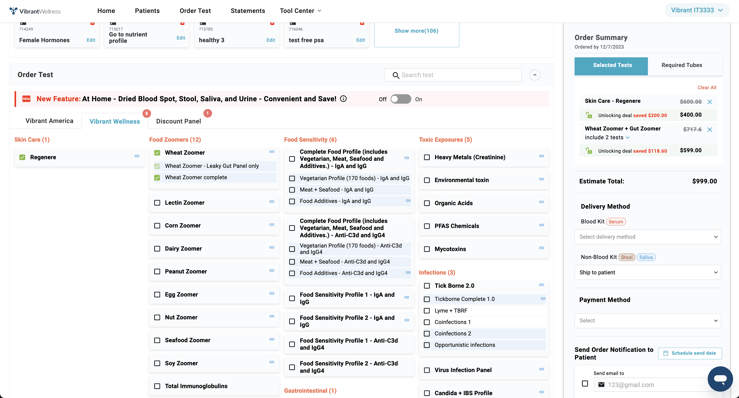Check the Send email to checkbox
The width and height of the screenshot is (739, 398).
point(585,384)
